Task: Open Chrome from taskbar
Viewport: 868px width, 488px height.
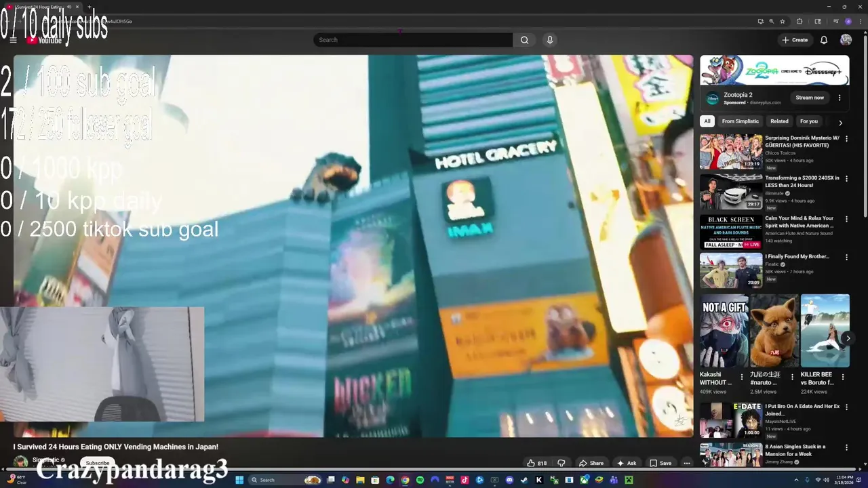Action: coord(405,480)
